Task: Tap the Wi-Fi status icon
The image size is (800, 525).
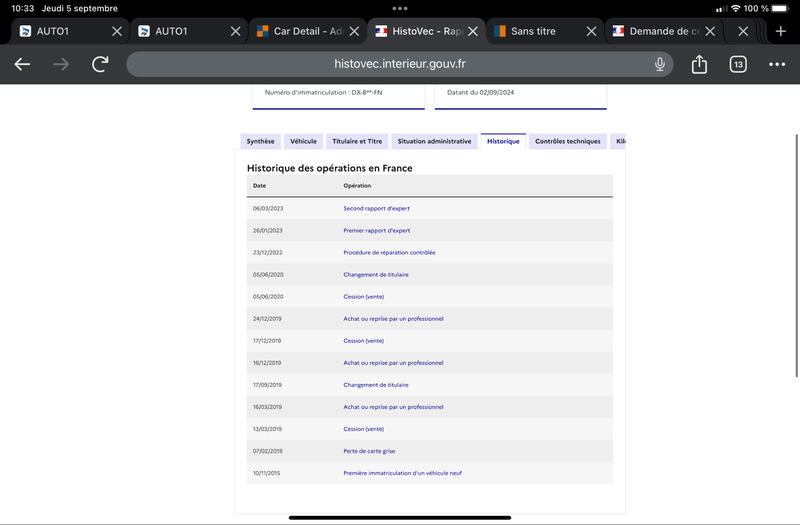Action: (x=735, y=8)
